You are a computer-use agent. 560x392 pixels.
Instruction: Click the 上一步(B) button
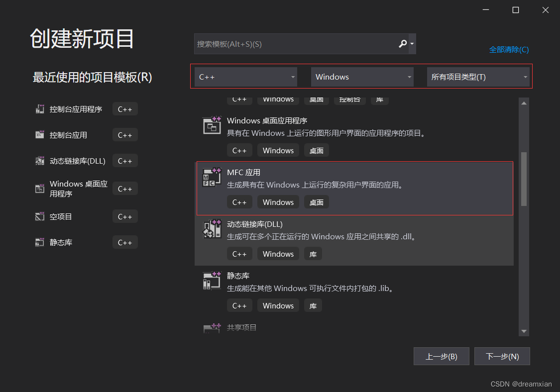[441, 356]
